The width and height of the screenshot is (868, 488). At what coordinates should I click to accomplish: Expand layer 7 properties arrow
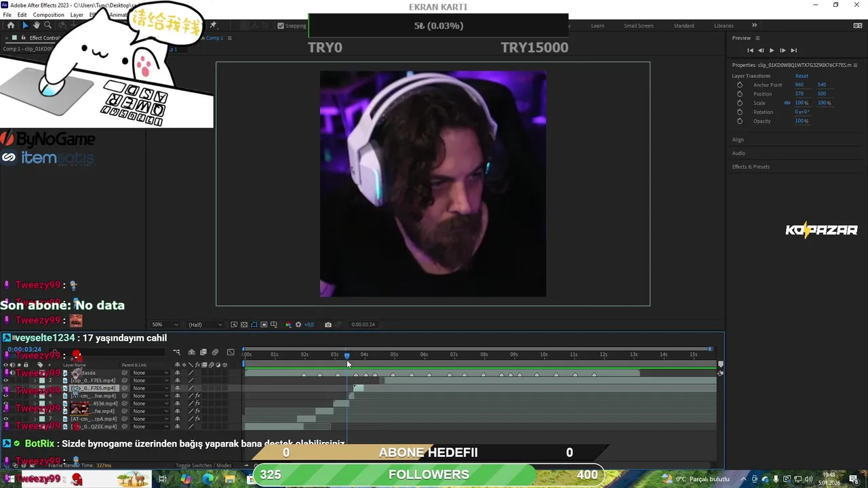pos(35,419)
